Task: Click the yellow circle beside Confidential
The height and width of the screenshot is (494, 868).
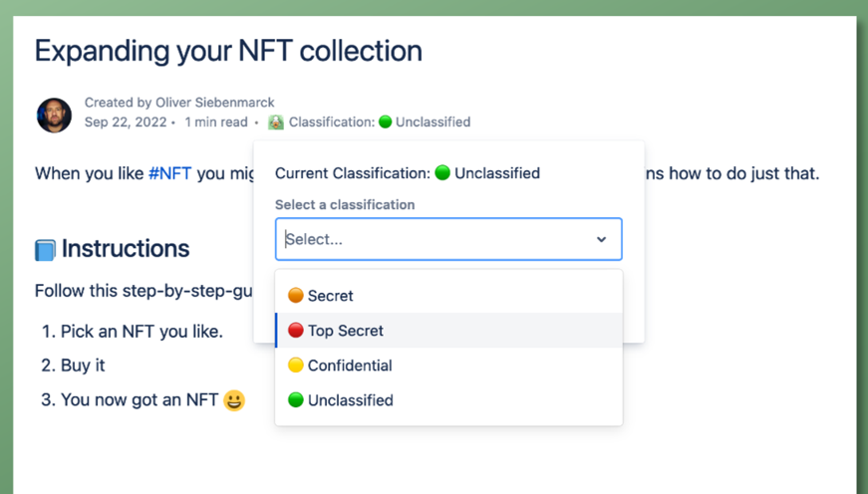Action: pos(295,366)
